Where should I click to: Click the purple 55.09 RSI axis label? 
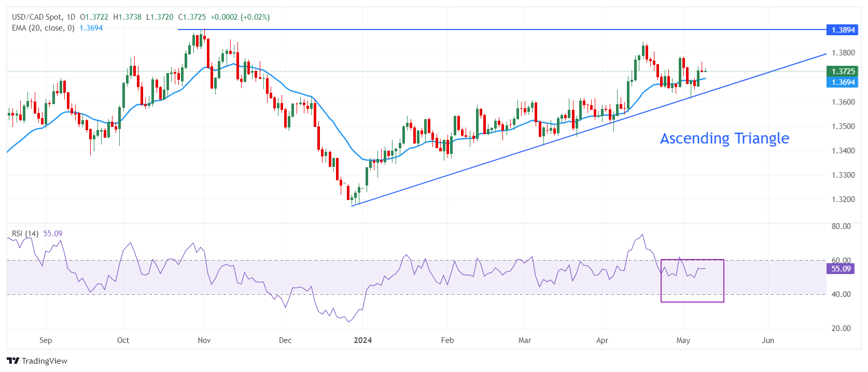point(841,269)
